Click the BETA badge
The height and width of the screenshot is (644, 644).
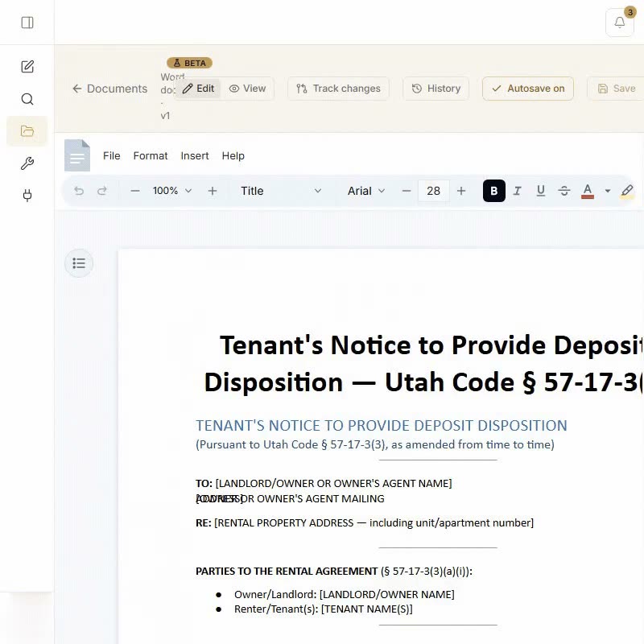point(189,63)
